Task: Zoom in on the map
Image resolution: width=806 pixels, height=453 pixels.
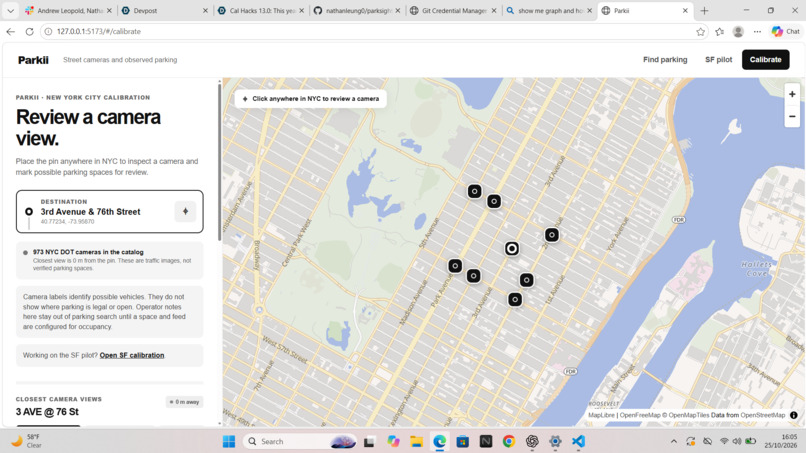Action: coord(792,94)
